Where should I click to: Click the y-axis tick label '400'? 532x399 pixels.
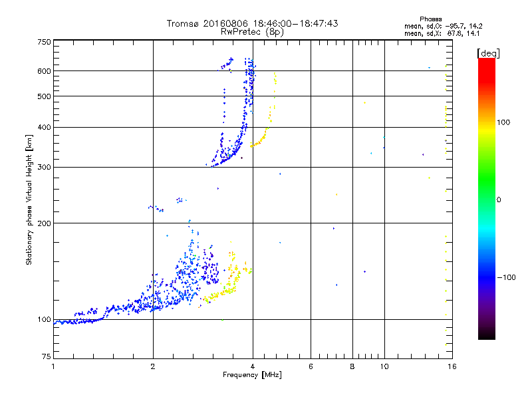[x=44, y=127]
